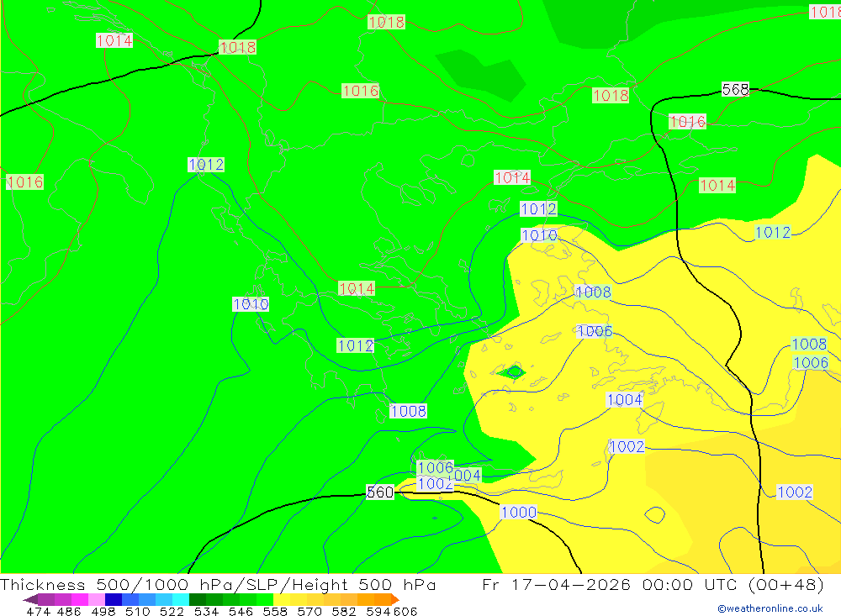Select the dark purple legend swatch above 474
Image resolution: width=841 pixels, height=616 pixels.
[46, 599]
